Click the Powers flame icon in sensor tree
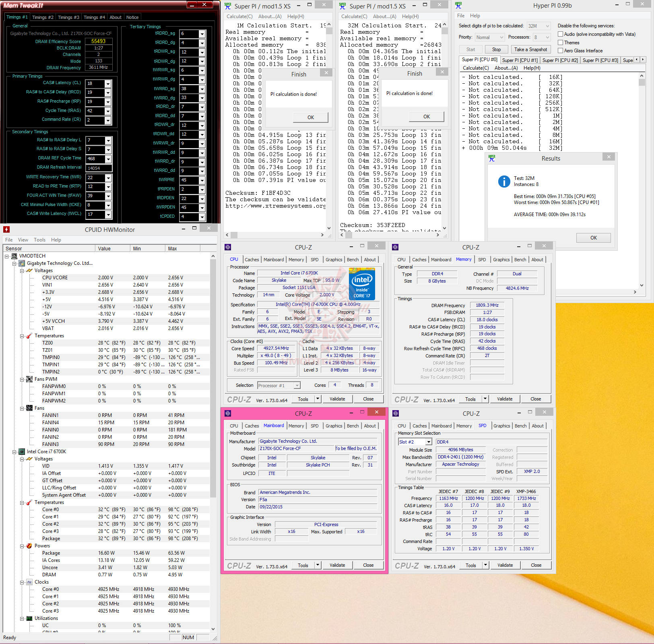 [x=29, y=546]
